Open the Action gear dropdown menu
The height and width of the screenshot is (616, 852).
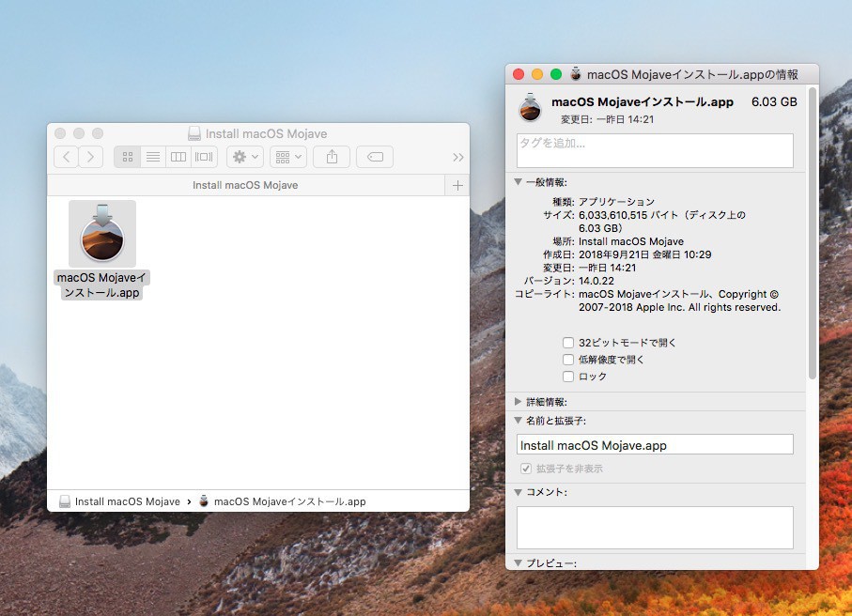[x=245, y=157]
